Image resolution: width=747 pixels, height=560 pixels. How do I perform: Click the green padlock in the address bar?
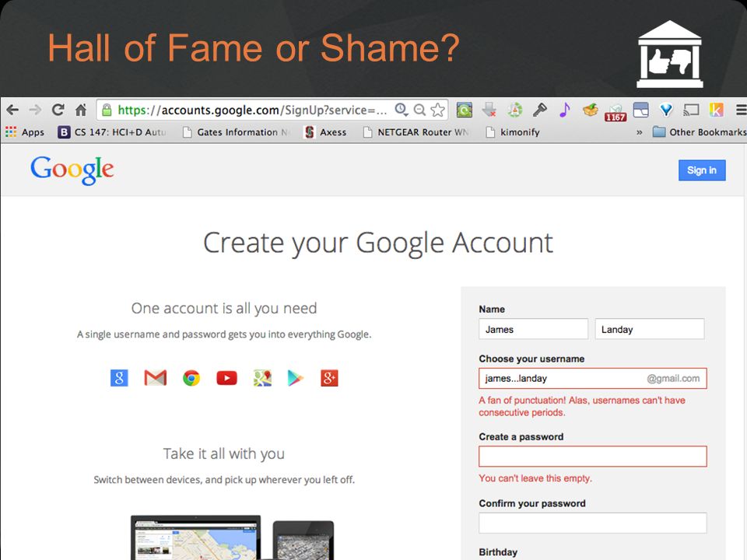pyautogui.click(x=107, y=110)
